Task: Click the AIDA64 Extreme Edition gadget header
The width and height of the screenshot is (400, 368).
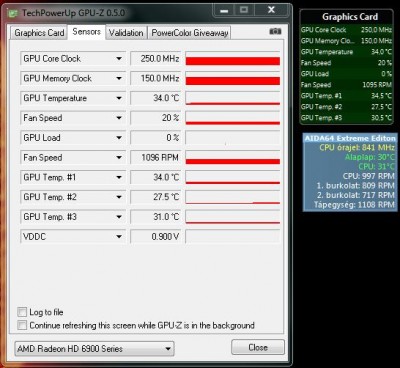Action: (x=350, y=138)
